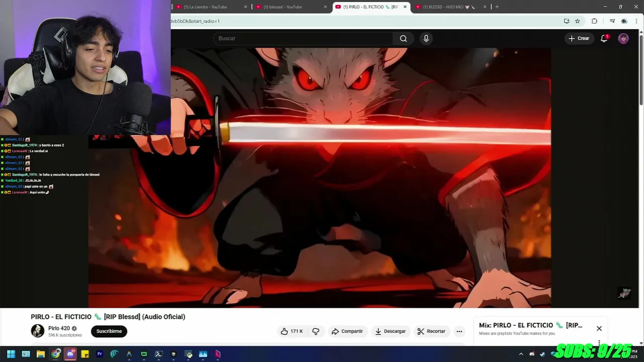Click the video player artwork
The width and height of the screenshot is (644, 362).
[x=319, y=177]
